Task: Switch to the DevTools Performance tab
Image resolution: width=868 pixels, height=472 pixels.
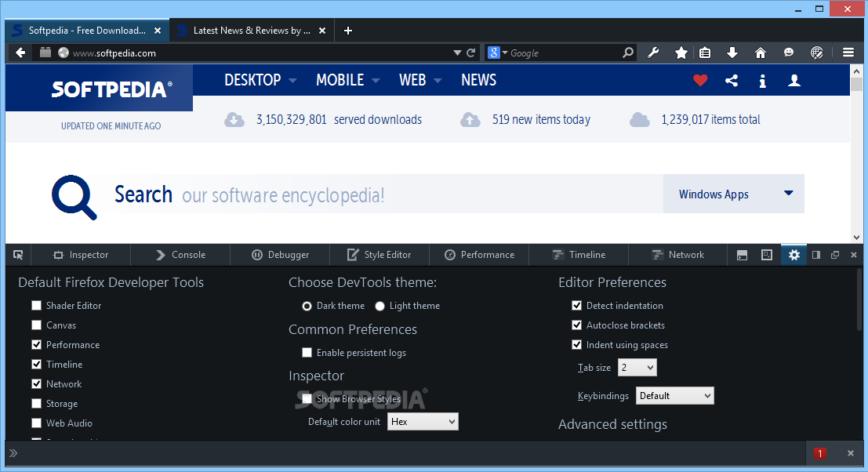Action: coord(479,255)
